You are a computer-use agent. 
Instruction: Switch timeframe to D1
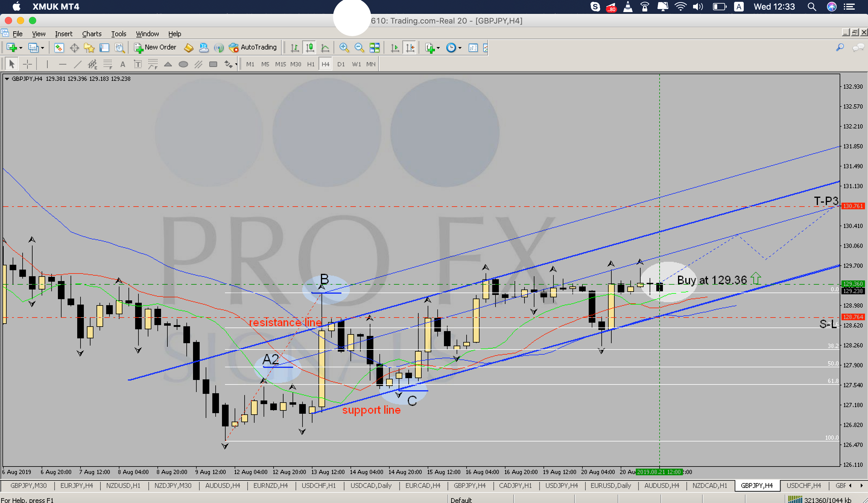341,64
